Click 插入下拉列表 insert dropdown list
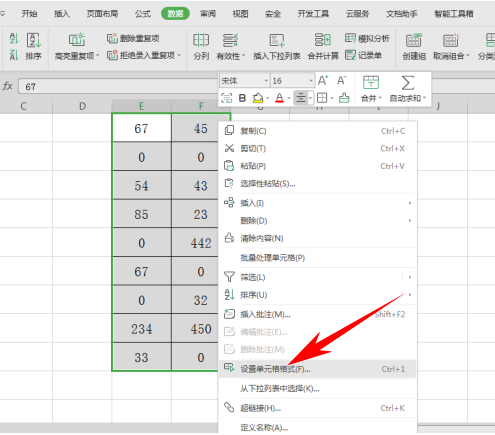 (277, 47)
